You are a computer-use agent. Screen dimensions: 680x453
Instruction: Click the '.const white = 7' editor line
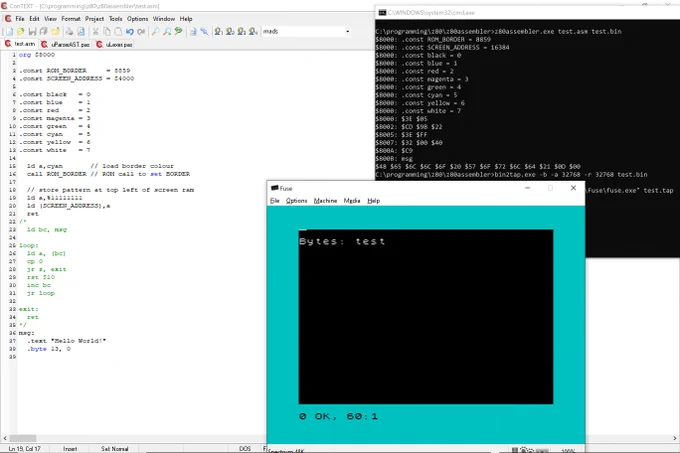55,150
